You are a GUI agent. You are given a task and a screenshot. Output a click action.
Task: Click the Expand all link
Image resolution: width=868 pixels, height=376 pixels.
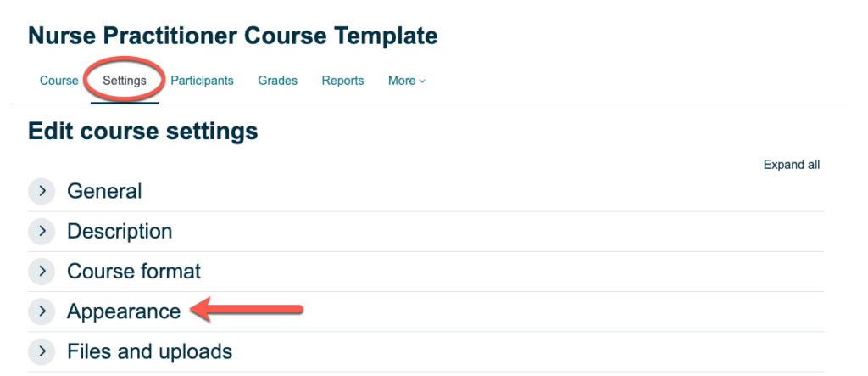point(791,165)
